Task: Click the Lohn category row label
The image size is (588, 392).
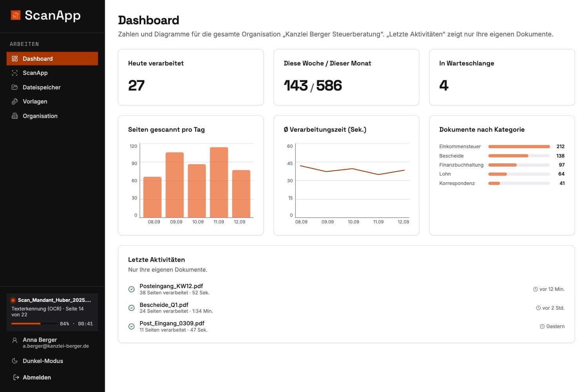Action: click(445, 174)
